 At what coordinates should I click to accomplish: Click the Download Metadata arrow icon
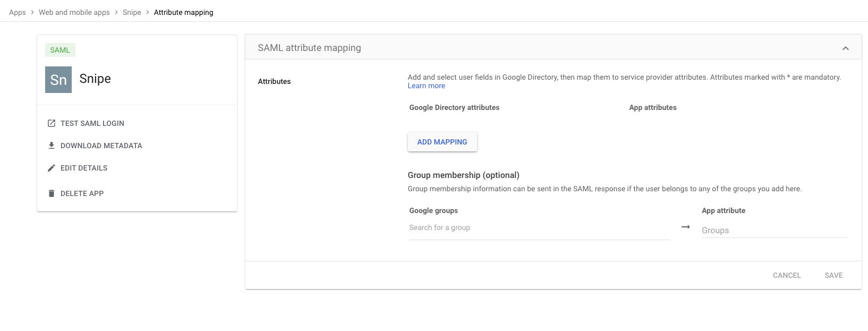[x=52, y=146]
